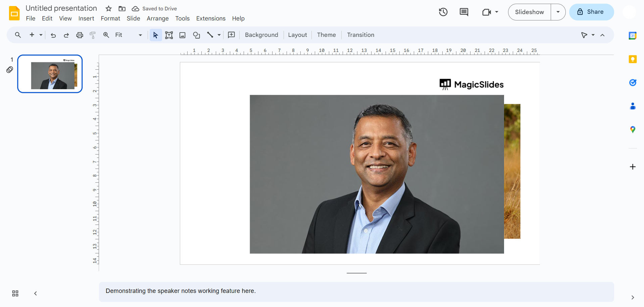Click the insert image icon

tap(183, 35)
